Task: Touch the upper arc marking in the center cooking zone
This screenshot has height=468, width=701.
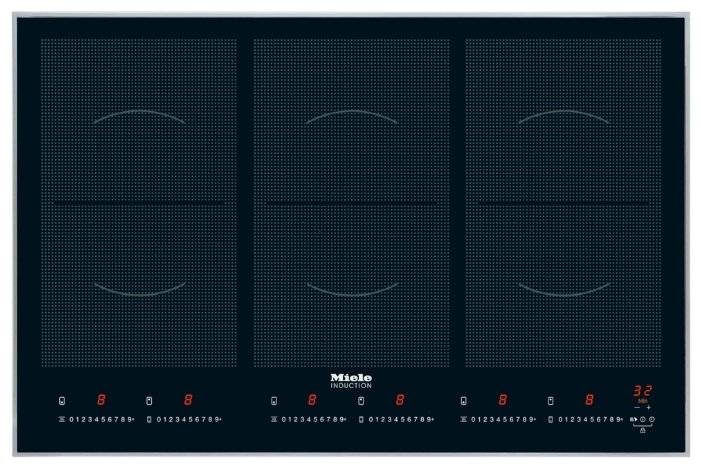Action: click(351, 117)
